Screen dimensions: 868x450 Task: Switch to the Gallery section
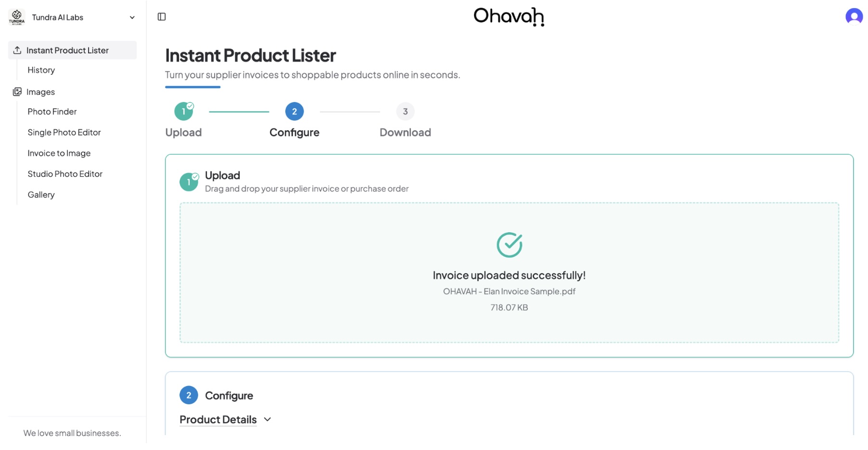(x=41, y=194)
